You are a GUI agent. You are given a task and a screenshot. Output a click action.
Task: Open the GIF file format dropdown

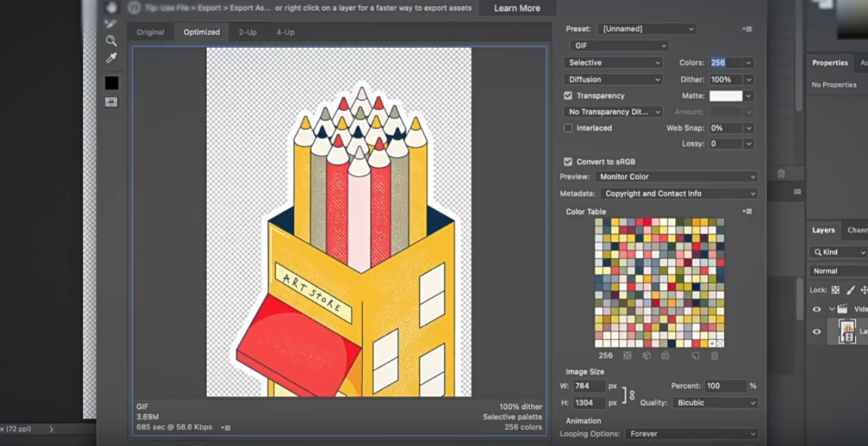click(x=619, y=45)
